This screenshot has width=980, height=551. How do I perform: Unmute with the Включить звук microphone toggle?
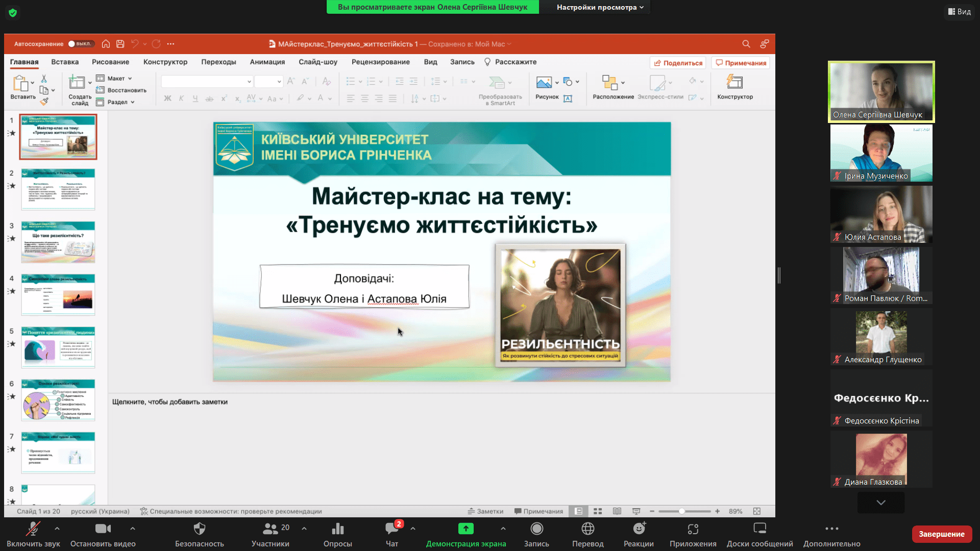[x=33, y=529]
